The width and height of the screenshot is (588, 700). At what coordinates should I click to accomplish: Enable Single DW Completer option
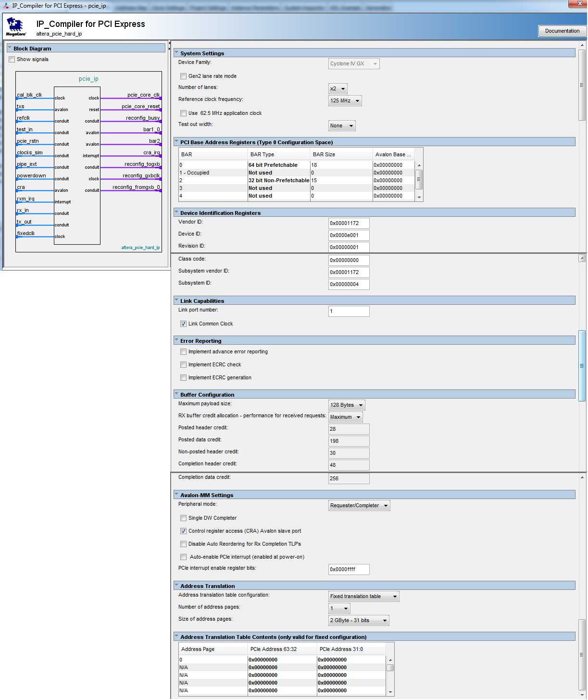point(183,518)
